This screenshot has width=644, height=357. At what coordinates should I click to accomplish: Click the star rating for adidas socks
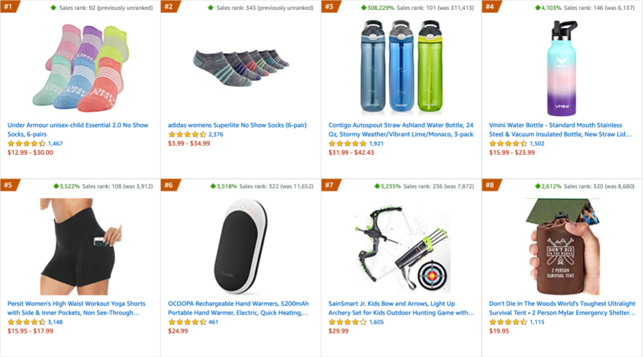[187, 135]
